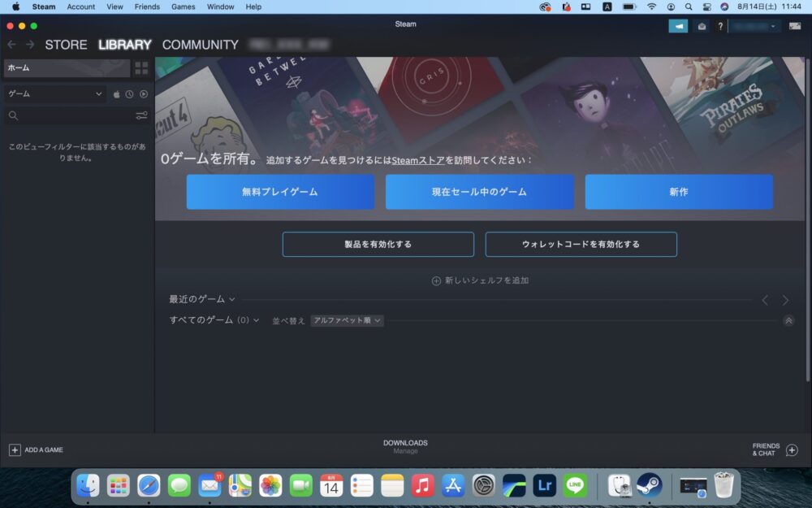Viewport: 812px width, 508px height.
Task: Open Lightroom from the Dock
Action: (545, 486)
